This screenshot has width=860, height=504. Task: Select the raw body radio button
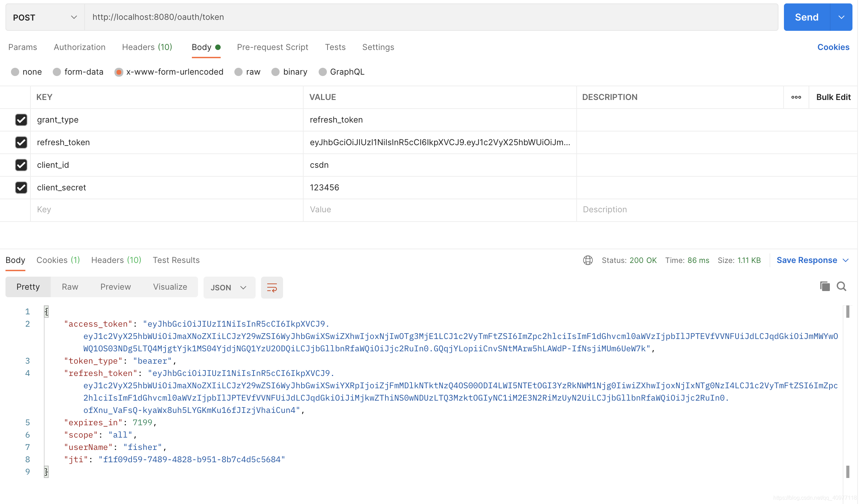[238, 72]
